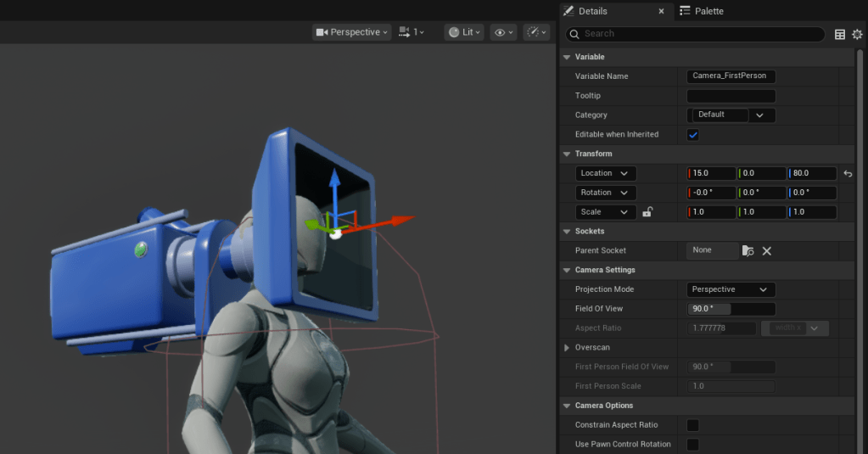The height and width of the screenshot is (454, 868).
Task: Open the viewport Show eye menu
Action: click(504, 32)
